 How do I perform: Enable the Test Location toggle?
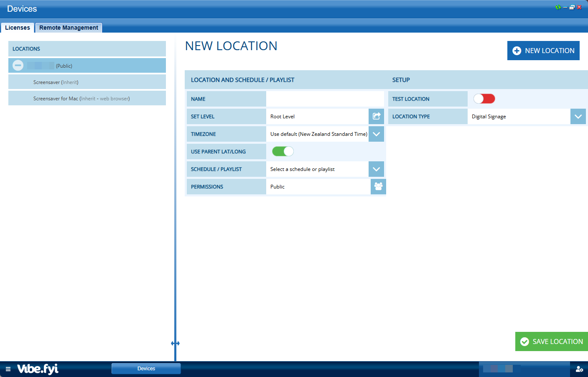[x=484, y=99]
